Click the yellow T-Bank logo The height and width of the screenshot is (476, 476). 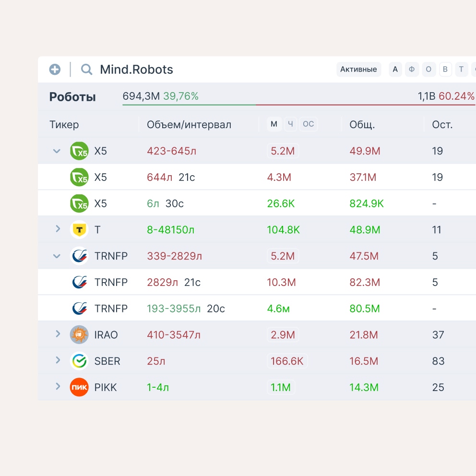pos(79,229)
